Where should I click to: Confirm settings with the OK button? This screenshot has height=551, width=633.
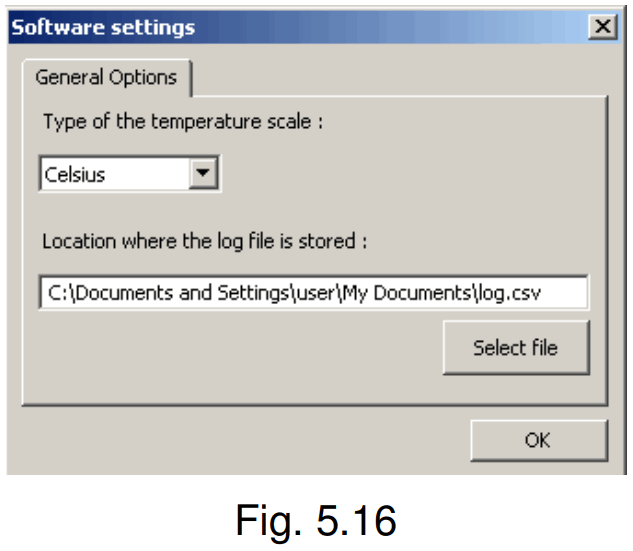click(538, 440)
